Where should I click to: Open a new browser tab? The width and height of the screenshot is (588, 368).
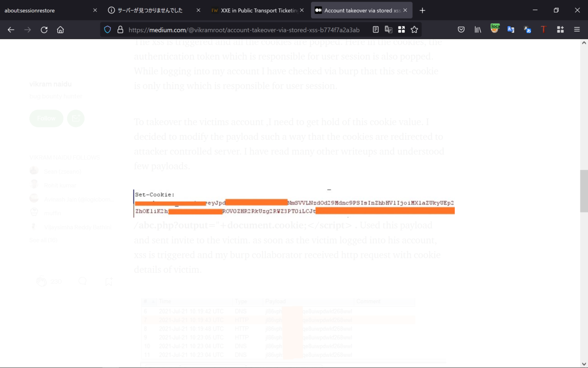[422, 10]
